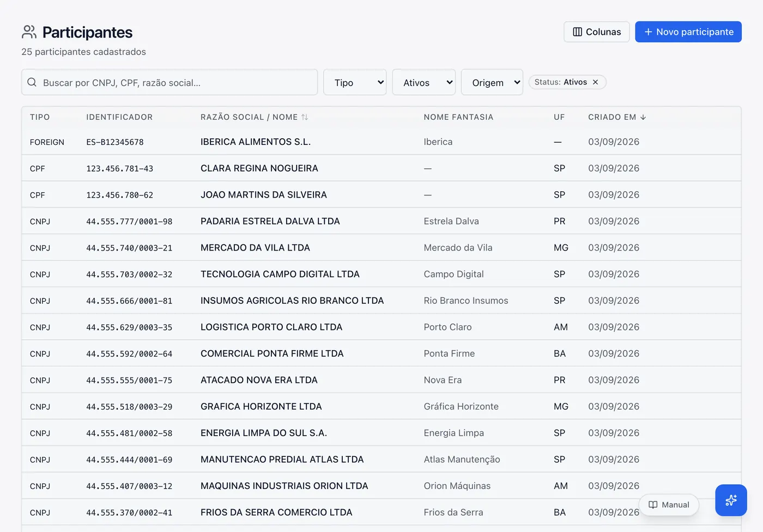Open the Colunas column selector
This screenshot has width=763, height=532.
pyautogui.click(x=597, y=32)
